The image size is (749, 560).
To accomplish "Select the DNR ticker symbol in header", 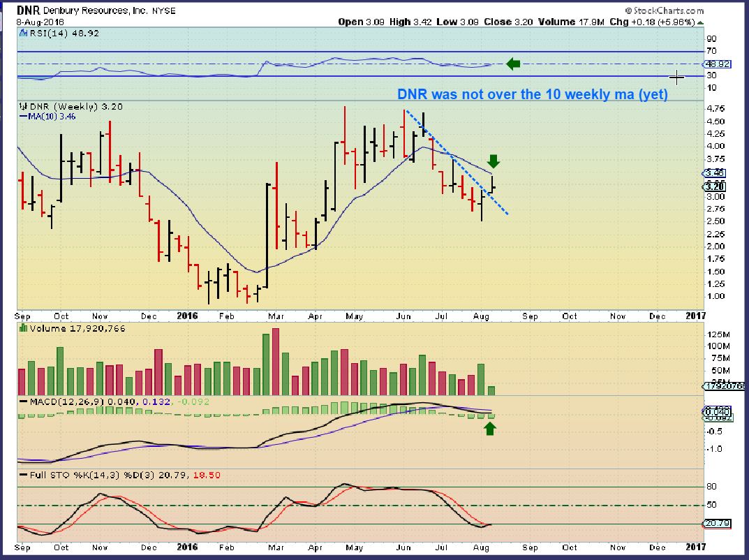I will [28, 10].
